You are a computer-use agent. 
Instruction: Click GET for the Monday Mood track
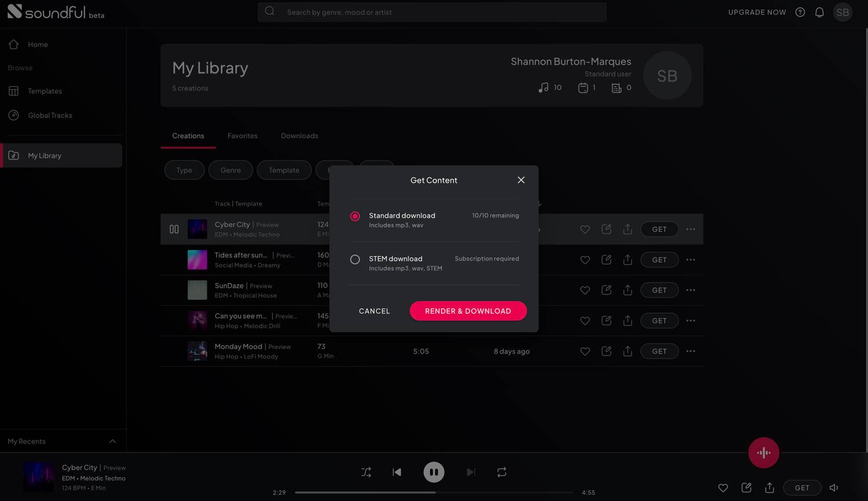click(660, 352)
